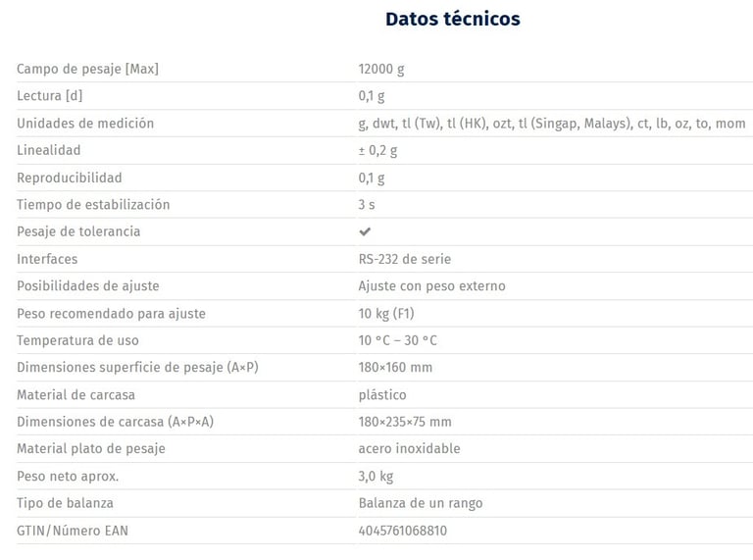Click the checkmark icon for Pesaje de tolerancia
Viewport: 753px width, 560px height.
(x=365, y=231)
